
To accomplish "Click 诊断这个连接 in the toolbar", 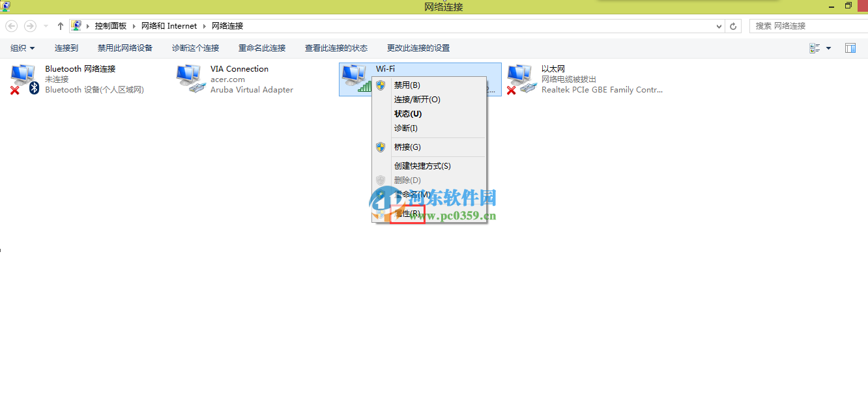I will [196, 48].
